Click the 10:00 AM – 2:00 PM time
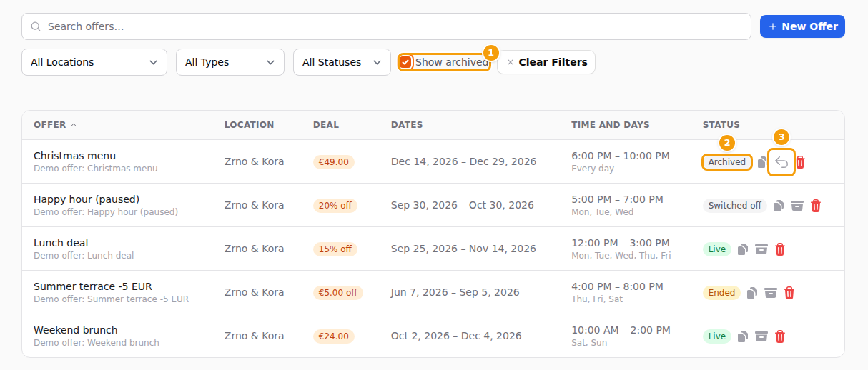The height and width of the screenshot is (370, 868). click(621, 330)
